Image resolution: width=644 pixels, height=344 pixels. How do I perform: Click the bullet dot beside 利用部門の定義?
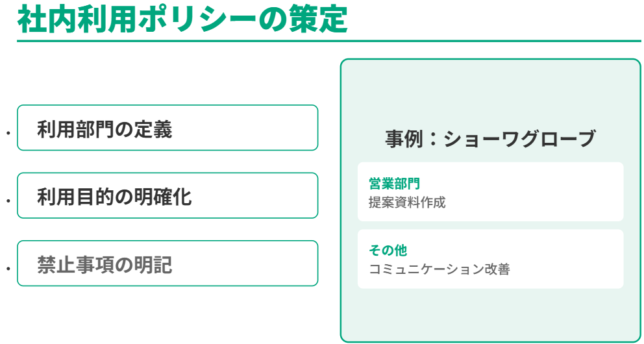click(8, 134)
